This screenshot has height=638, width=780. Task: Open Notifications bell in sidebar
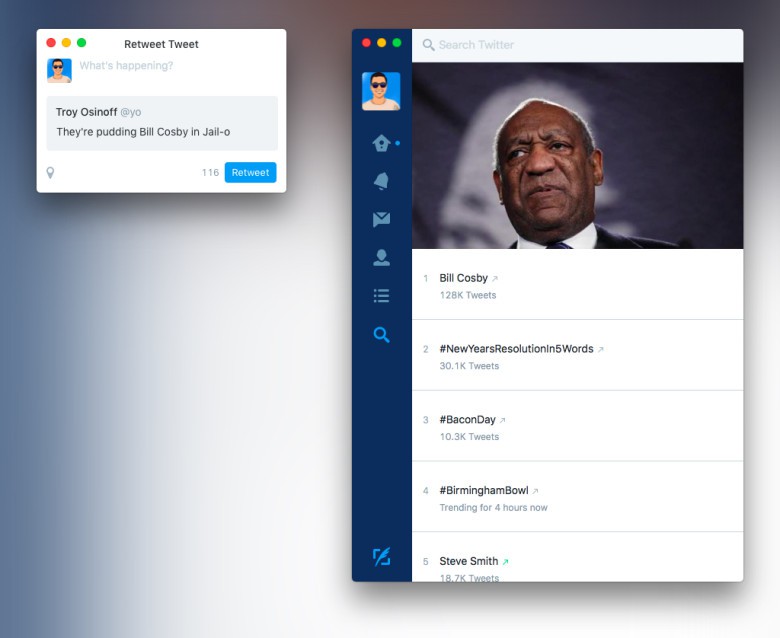coord(381,181)
